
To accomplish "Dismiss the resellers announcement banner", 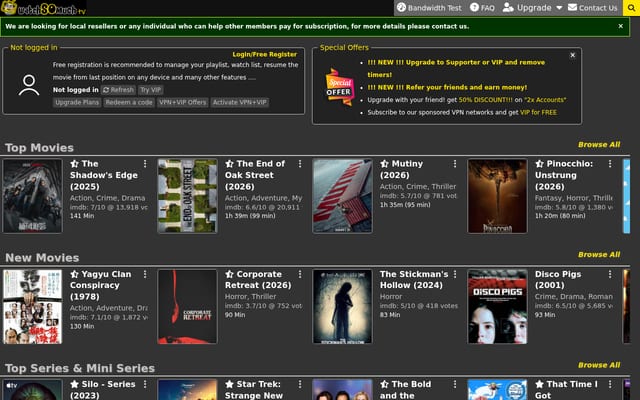I will [620, 26].
